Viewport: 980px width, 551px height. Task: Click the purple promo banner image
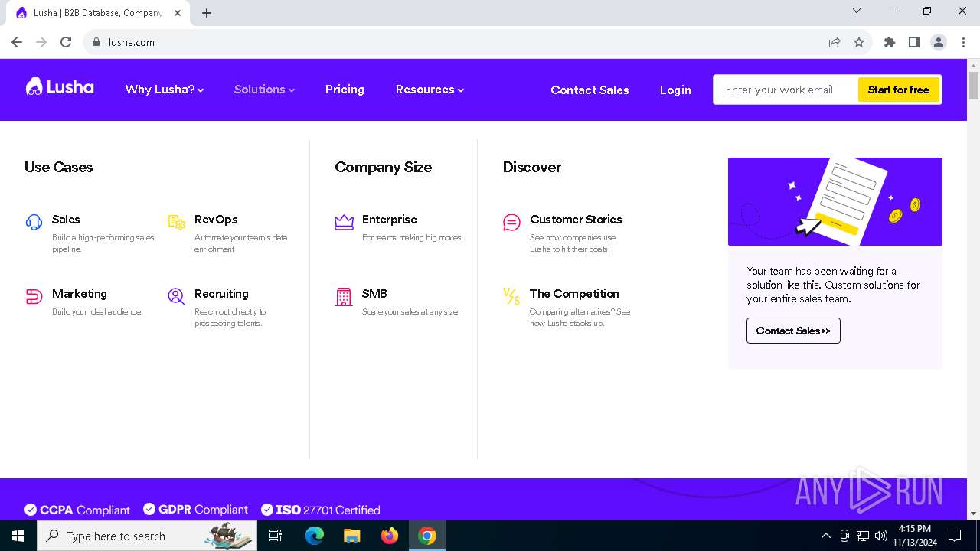coord(835,201)
